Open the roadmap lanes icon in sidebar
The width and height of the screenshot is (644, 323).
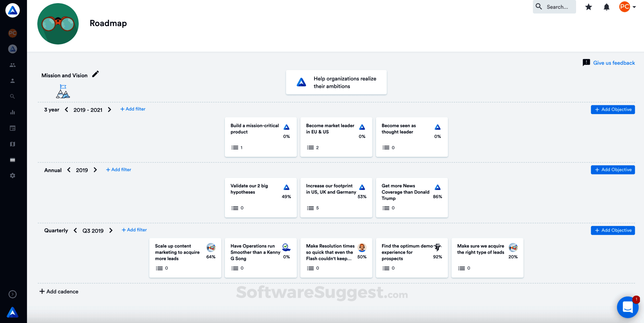[13, 160]
